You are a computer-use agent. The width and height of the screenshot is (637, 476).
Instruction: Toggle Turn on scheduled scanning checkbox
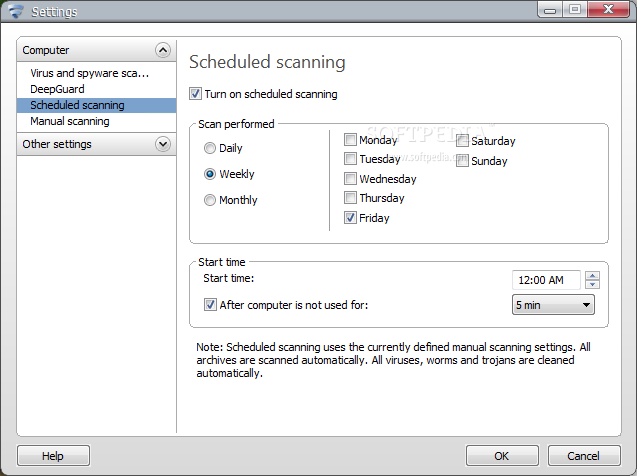coord(195,94)
